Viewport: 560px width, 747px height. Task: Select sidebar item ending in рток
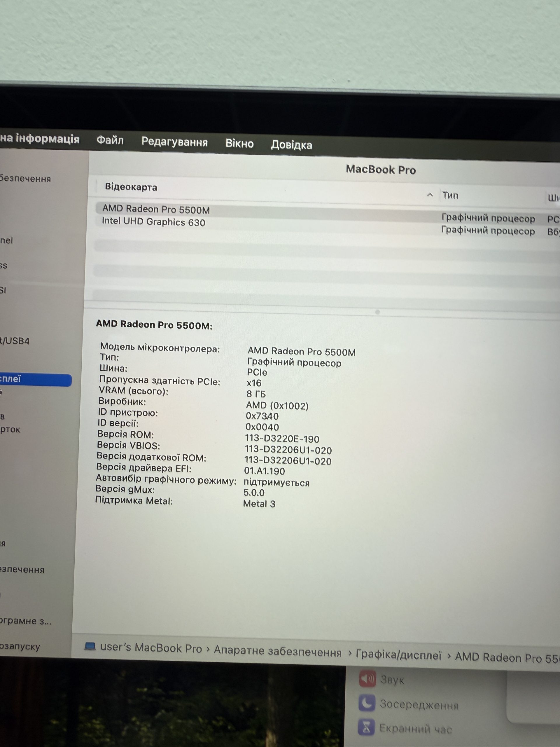tap(10, 430)
